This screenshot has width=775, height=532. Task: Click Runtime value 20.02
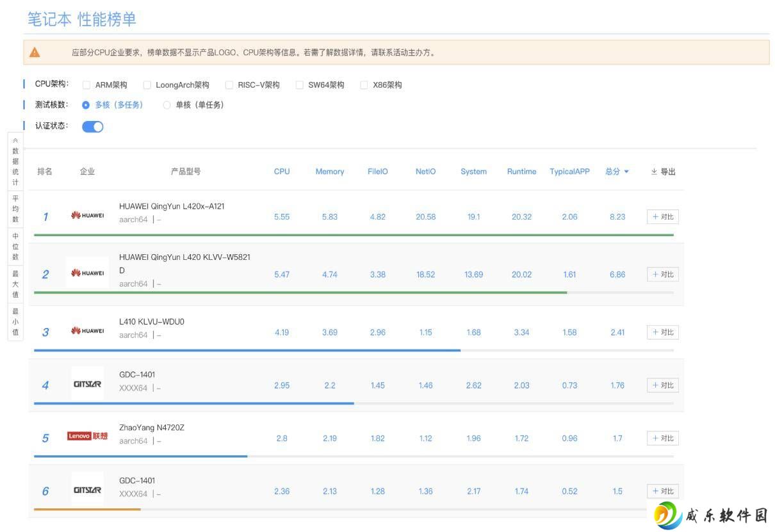coord(521,275)
